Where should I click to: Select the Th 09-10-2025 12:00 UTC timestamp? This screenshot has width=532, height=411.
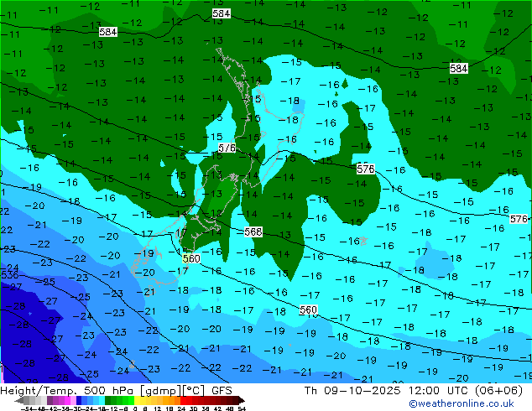(413, 390)
